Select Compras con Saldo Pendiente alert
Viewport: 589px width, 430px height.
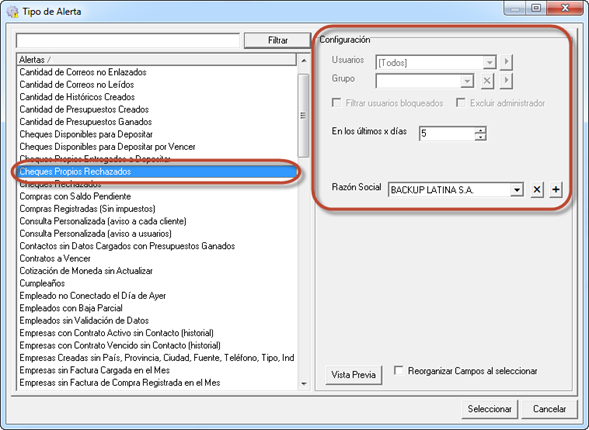click(x=75, y=196)
